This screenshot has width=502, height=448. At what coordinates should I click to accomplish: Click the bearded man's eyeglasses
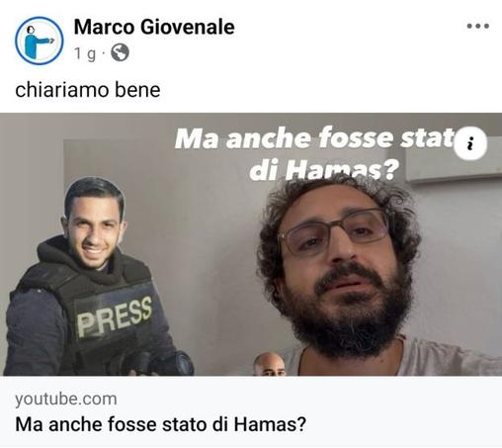(334, 232)
